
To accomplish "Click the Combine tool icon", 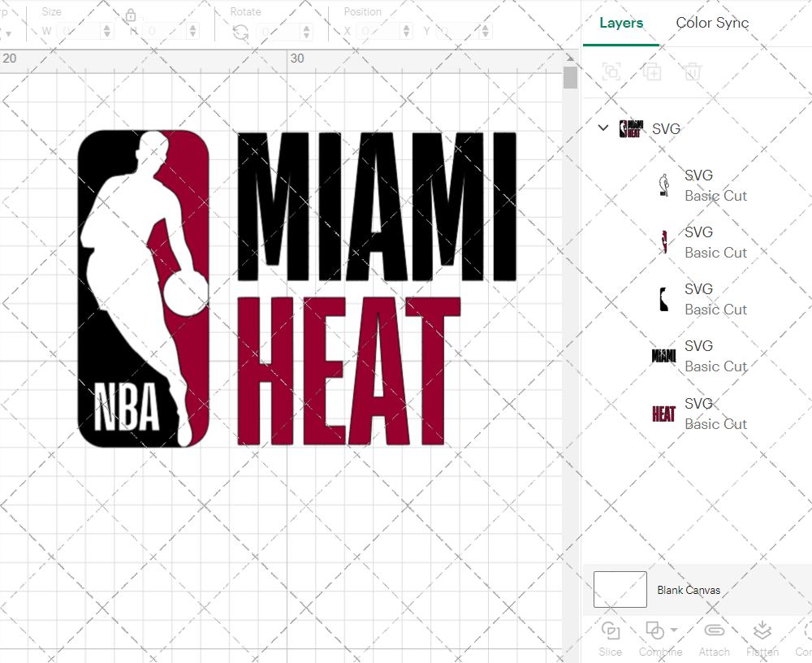I will (x=655, y=630).
